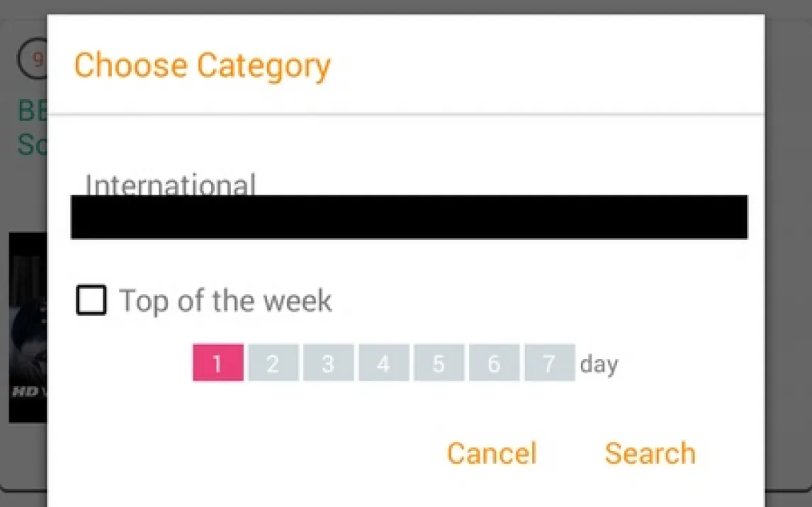Choose day 2 in the day selector
Viewport: 812px width, 507px height.
click(273, 363)
